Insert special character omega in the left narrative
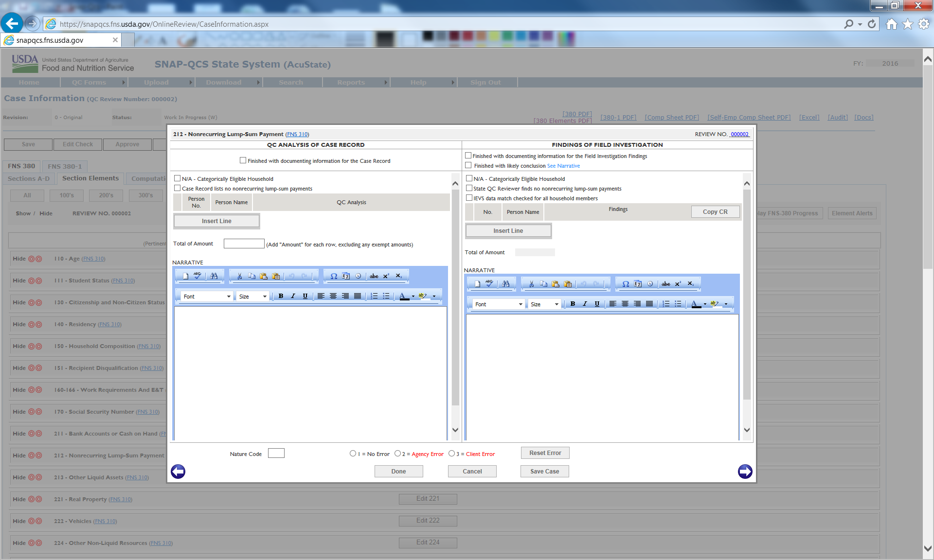Viewport: 934px width, 560px height. tap(334, 276)
